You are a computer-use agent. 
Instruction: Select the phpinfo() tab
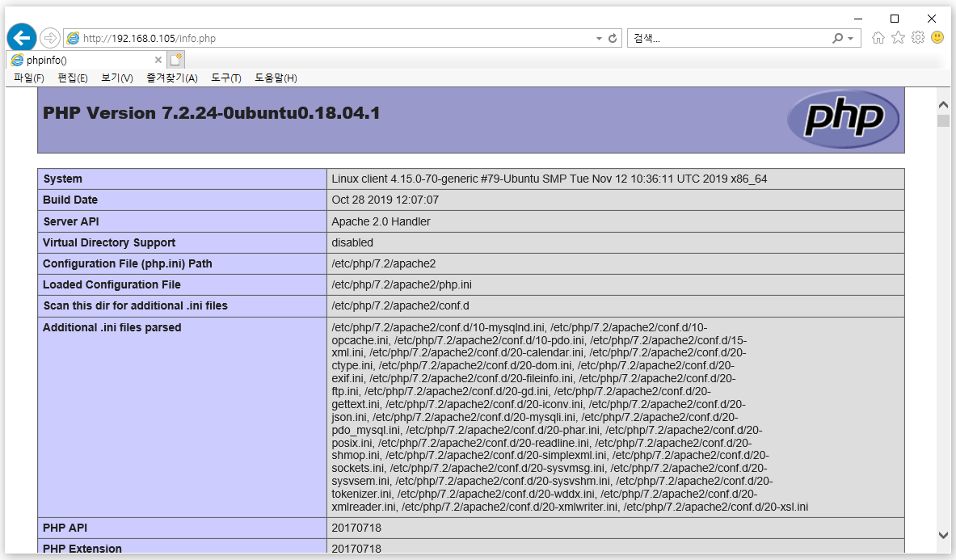click(x=86, y=60)
